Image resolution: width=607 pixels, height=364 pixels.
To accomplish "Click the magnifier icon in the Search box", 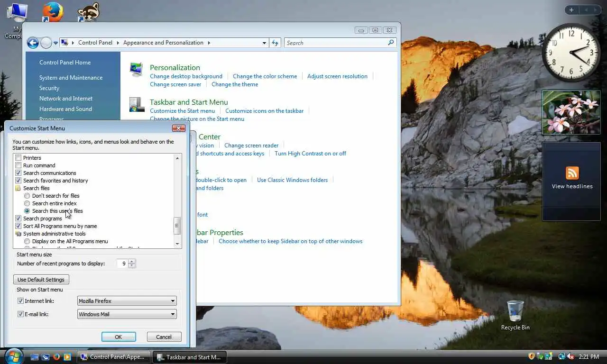I will click(x=391, y=43).
